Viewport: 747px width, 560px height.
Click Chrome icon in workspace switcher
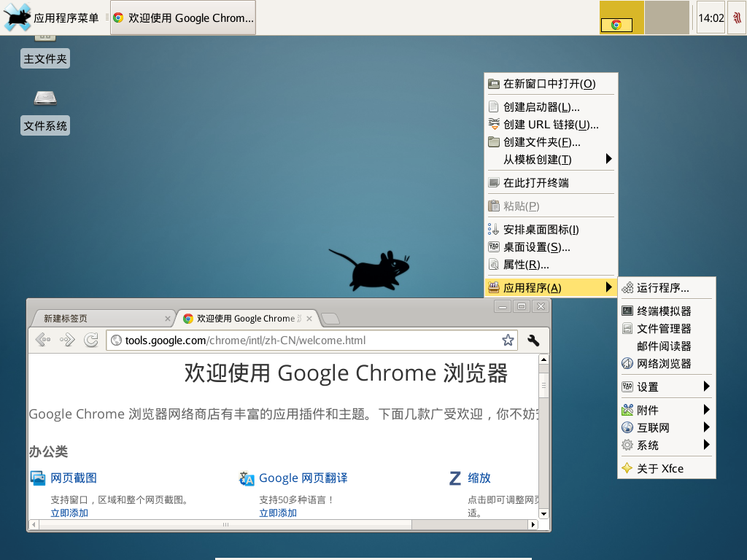pos(616,25)
